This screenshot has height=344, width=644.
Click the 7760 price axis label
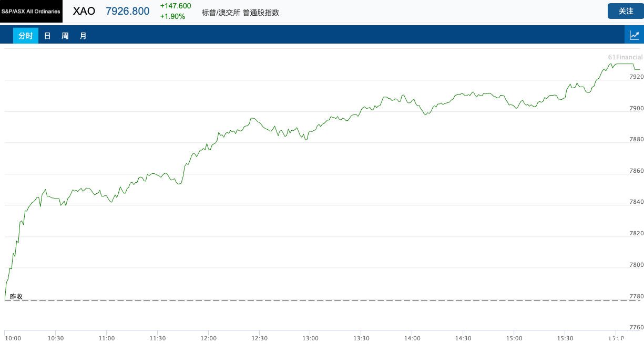point(636,327)
